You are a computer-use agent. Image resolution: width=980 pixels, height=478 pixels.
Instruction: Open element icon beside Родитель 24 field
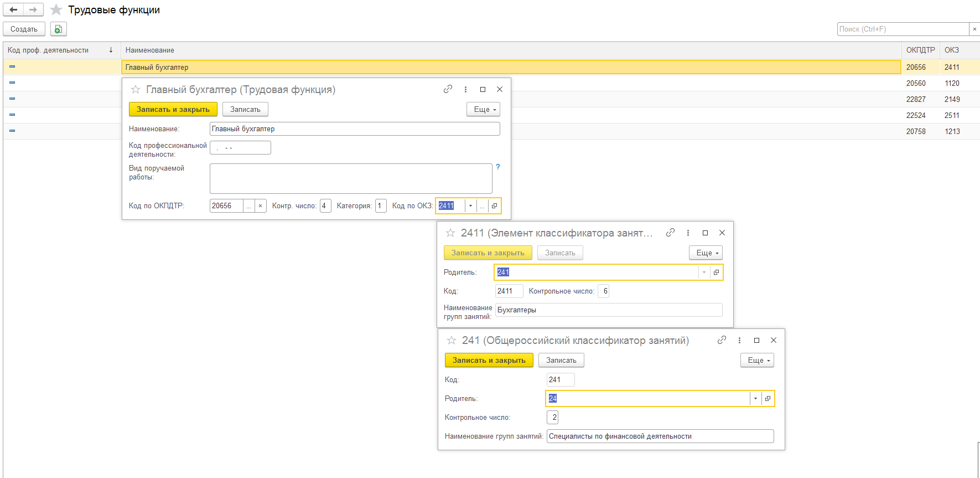[x=768, y=399]
